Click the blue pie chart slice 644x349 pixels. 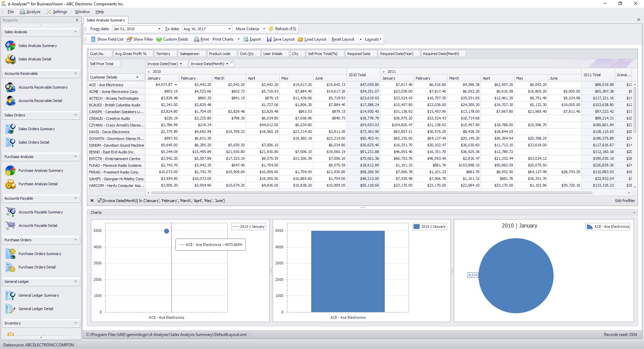516,276
